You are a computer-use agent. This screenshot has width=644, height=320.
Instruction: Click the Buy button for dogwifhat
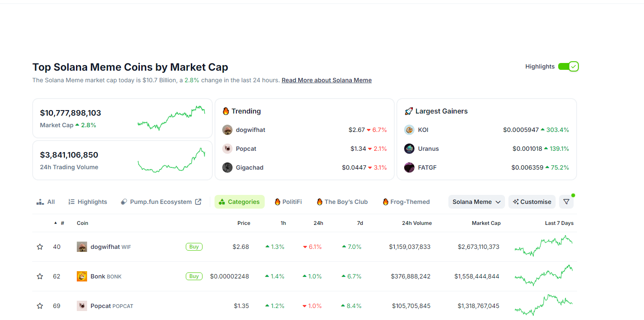pos(194,246)
